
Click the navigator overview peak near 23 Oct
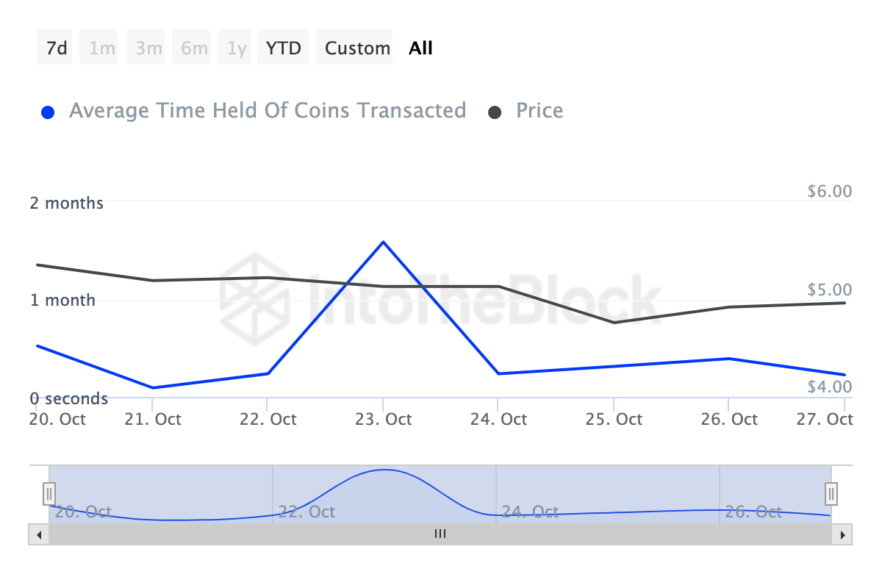[384, 470]
